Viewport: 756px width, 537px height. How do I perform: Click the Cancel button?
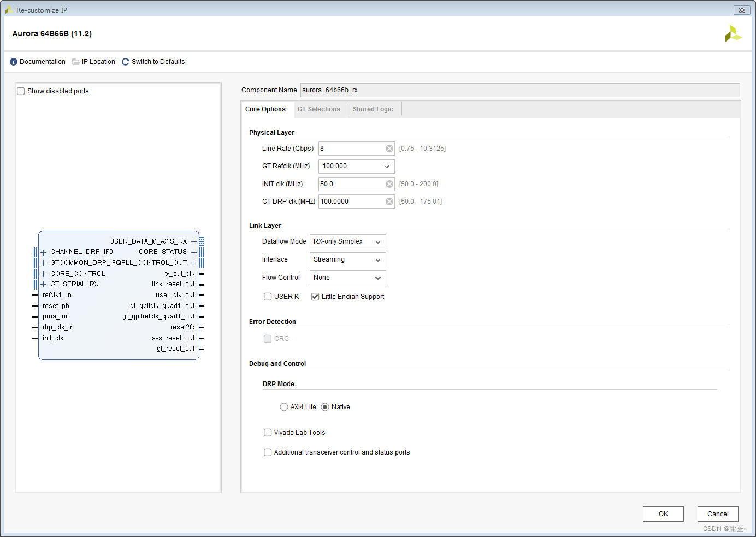pos(718,514)
